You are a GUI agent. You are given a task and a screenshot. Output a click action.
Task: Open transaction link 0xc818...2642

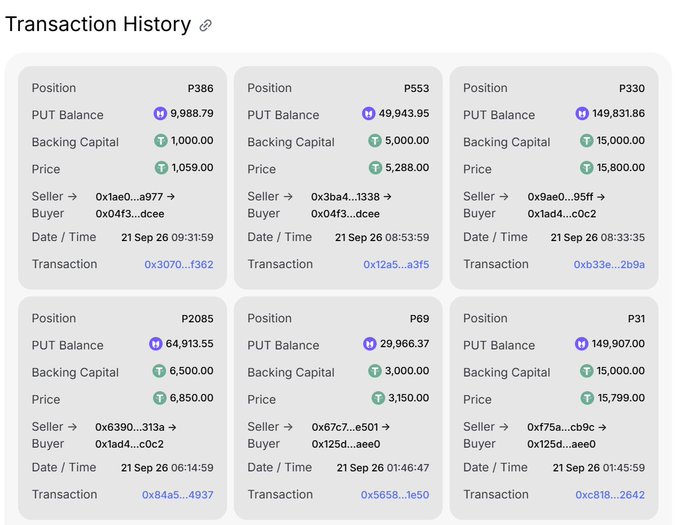[610, 495]
